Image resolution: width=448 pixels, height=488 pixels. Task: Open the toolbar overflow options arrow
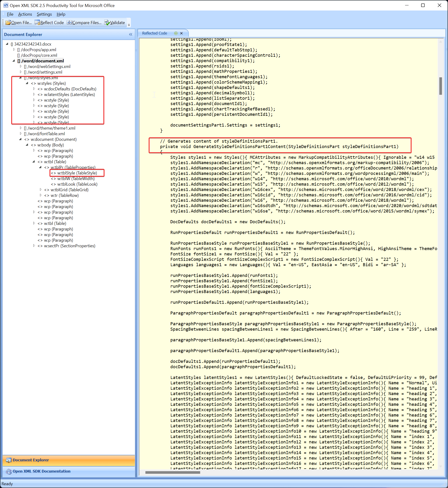pyautogui.click(x=129, y=25)
